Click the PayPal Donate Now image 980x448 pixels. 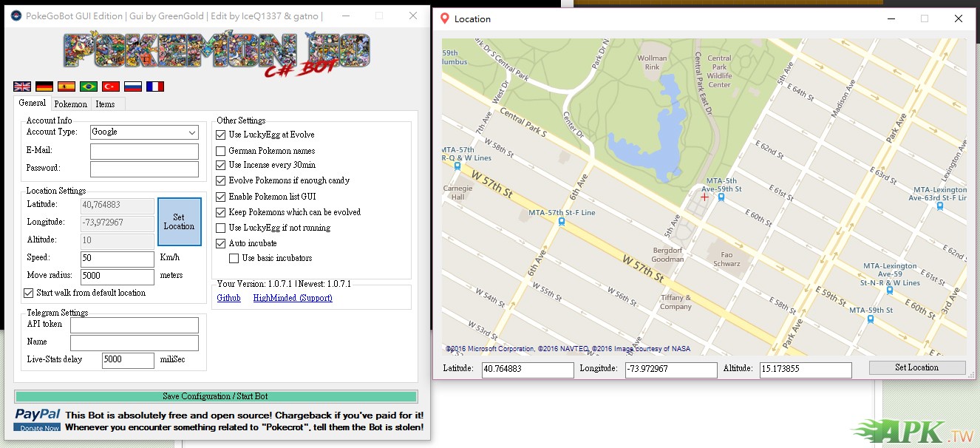(x=38, y=419)
